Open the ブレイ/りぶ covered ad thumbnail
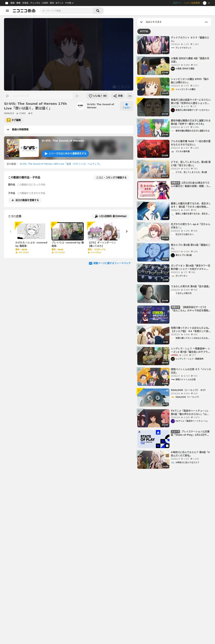The width and height of the screenshot is (215, 644). pyautogui.click(x=68, y=231)
